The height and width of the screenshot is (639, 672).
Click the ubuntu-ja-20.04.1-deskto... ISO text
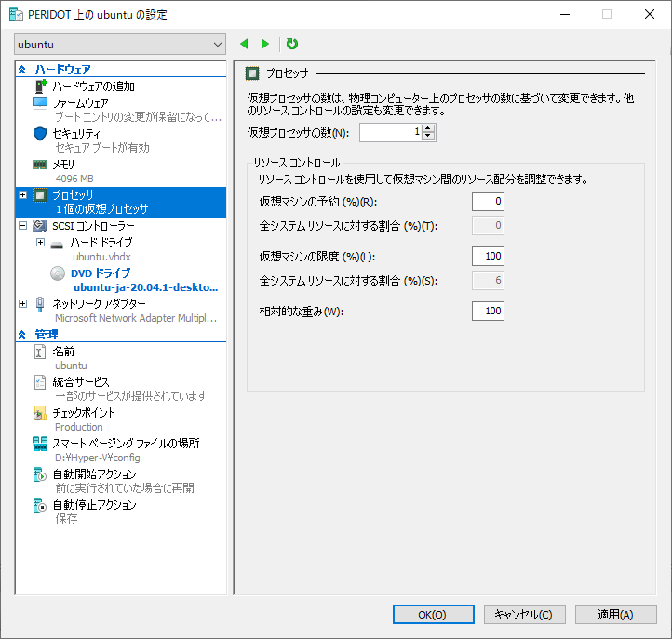[x=146, y=287]
